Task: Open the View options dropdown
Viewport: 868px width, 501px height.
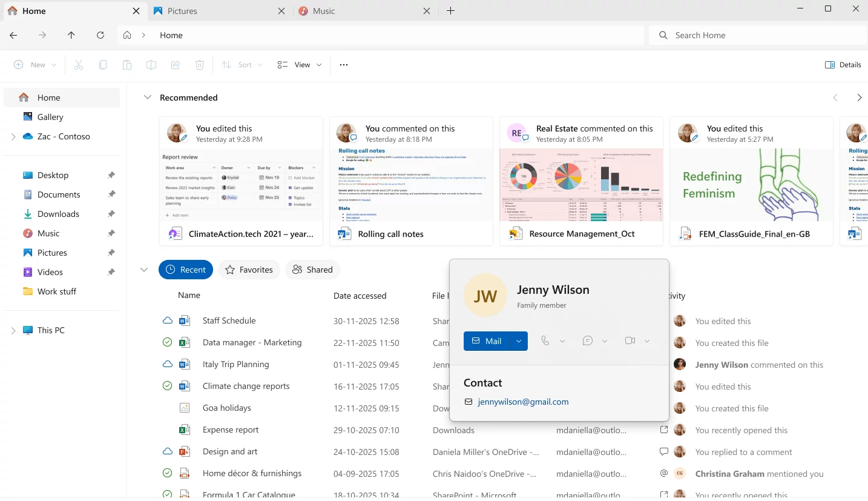Action: pos(299,64)
